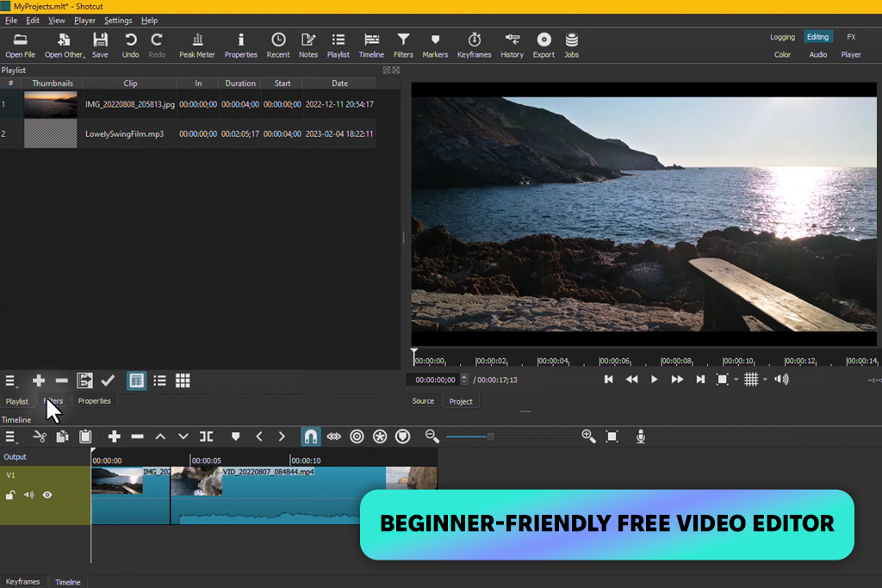Select LowelySwingFilm.mp3 playlist row
This screenshot has width=882, height=588.
(x=188, y=133)
